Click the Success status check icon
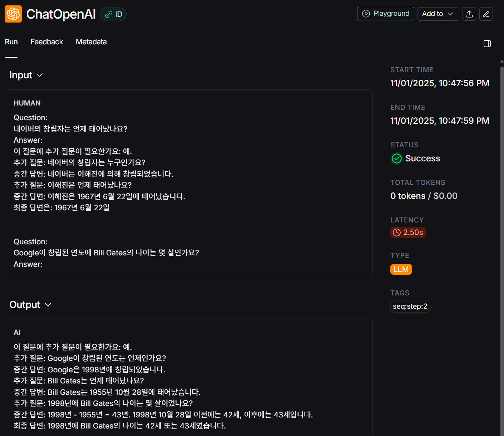Screen dimensions: 504x436 point(397,158)
